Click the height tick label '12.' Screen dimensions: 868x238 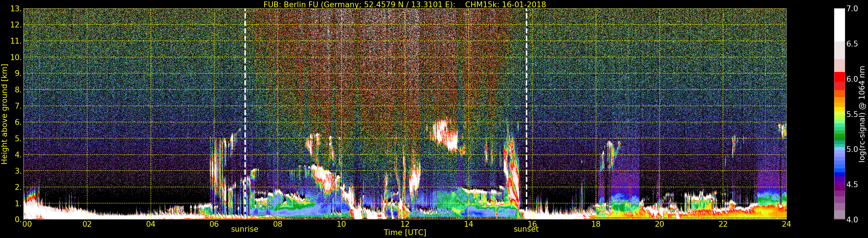point(16,25)
